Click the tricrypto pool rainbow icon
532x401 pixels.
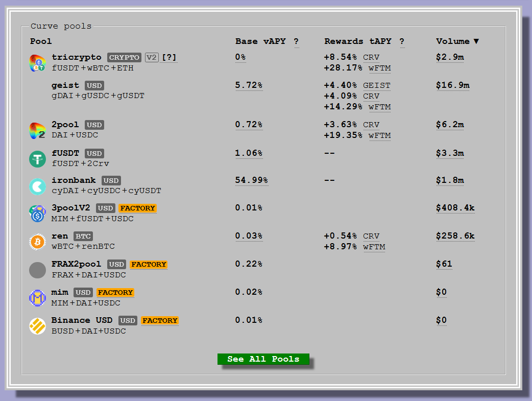[x=37, y=63]
